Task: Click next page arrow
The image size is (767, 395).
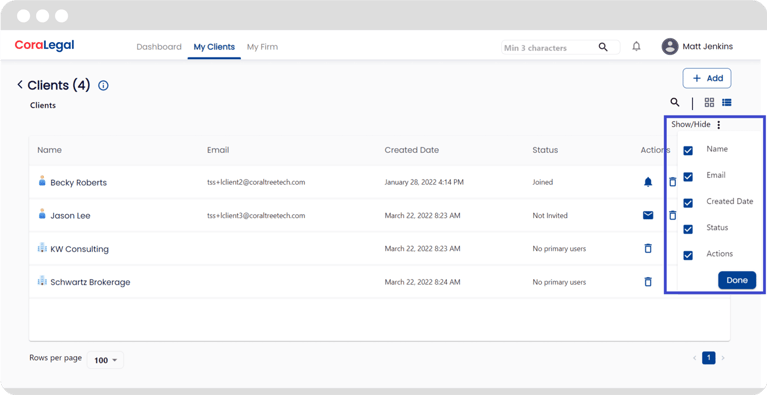Action: 723,358
